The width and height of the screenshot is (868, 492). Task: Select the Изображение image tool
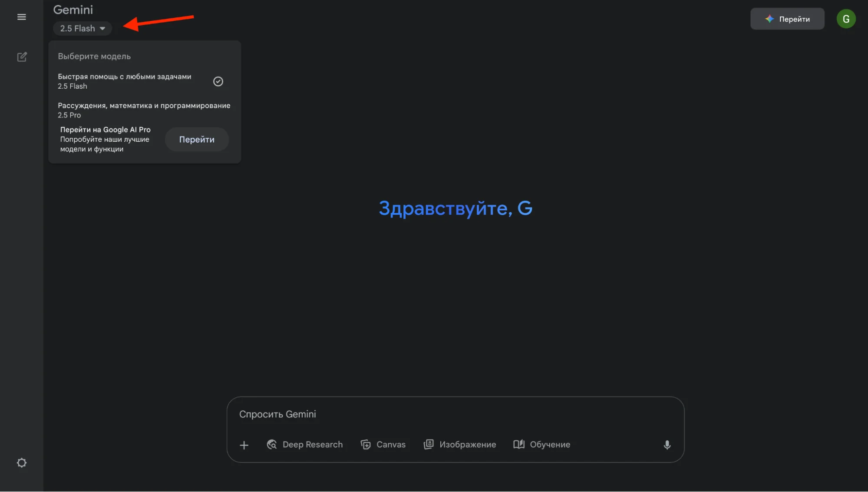[x=460, y=445]
